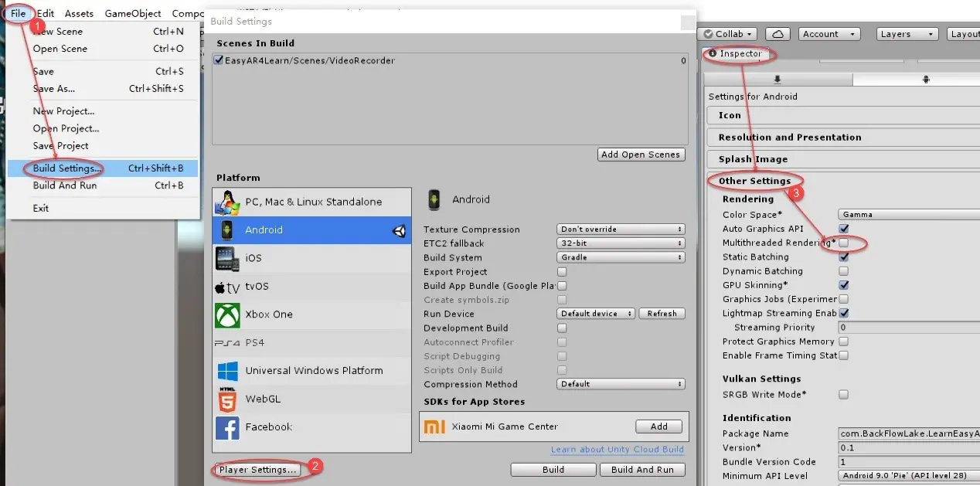This screenshot has width=980, height=486.
Task: Enable the Development Build checkbox
Action: point(562,328)
